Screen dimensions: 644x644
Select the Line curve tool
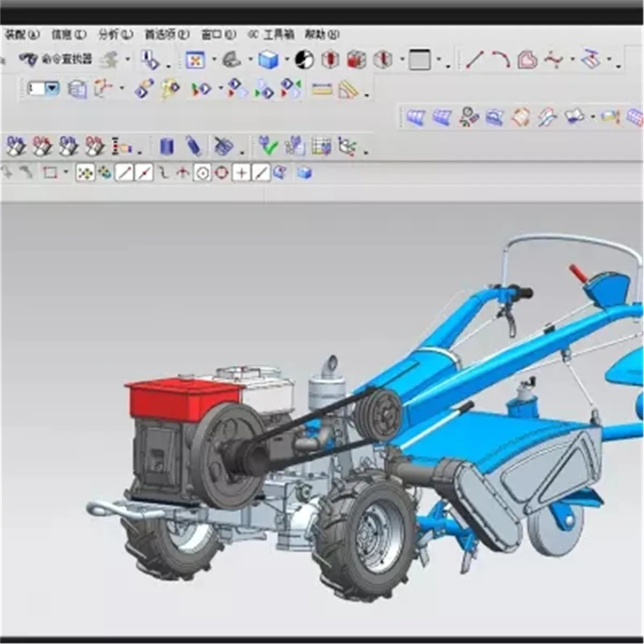(x=474, y=60)
